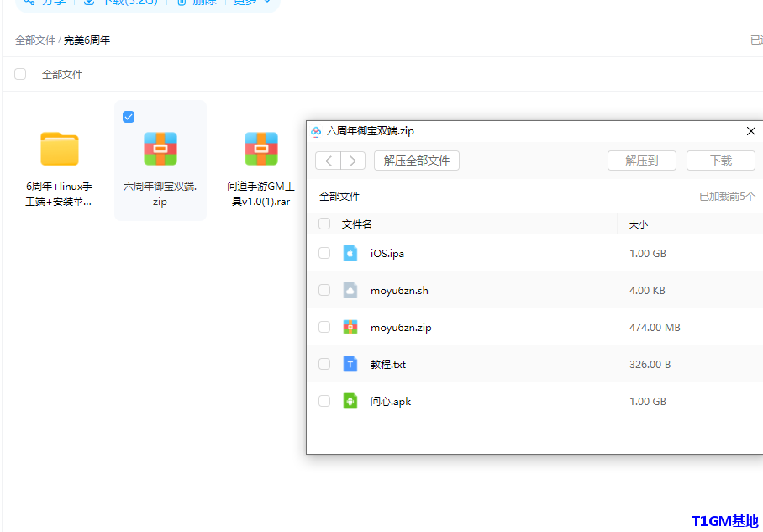The height and width of the screenshot is (532, 763).
Task: Click the cloud logo icon in the zip dialog title
Action: pyautogui.click(x=316, y=131)
